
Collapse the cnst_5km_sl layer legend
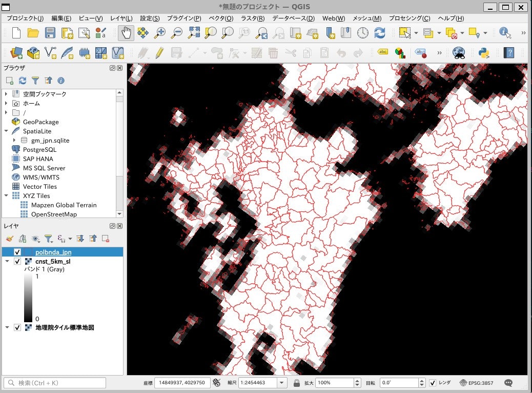(x=7, y=262)
